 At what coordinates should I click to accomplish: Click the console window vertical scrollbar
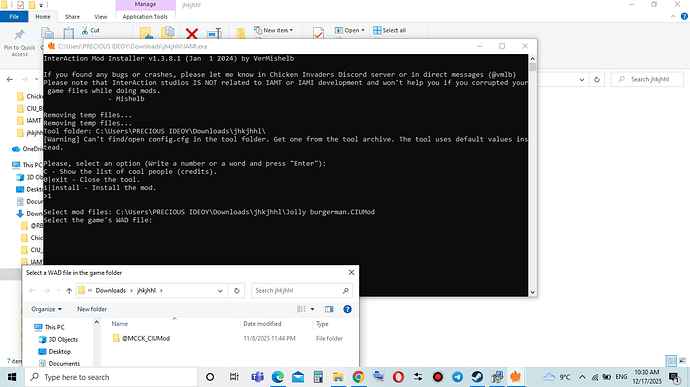pyautogui.click(x=532, y=176)
